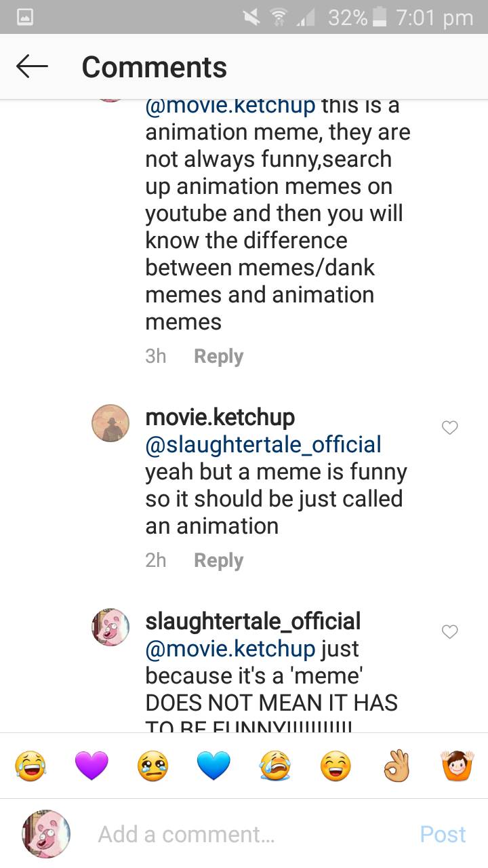Insert the loudly crying emoji

click(274, 766)
